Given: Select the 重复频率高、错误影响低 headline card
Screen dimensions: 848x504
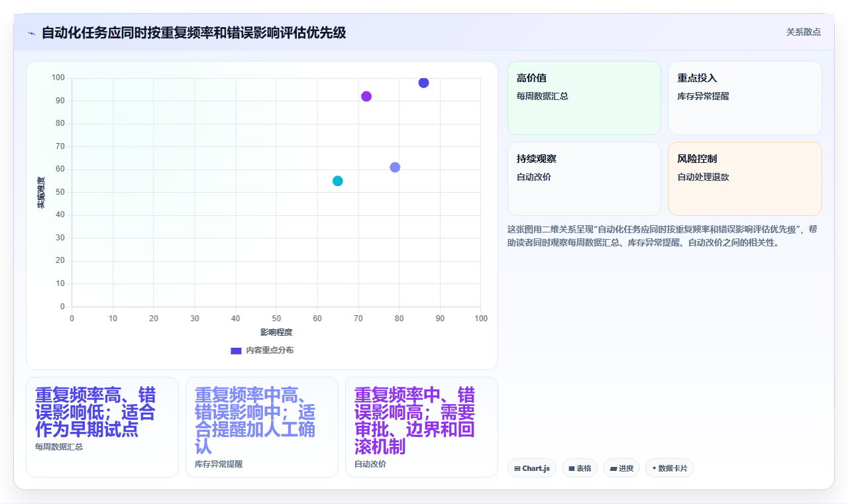Looking at the screenshot, I should pos(102,427).
